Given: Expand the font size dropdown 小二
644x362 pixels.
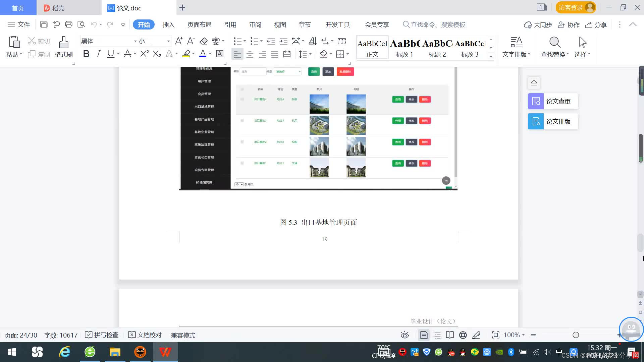Looking at the screenshot, I should click(x=168, y=41).
